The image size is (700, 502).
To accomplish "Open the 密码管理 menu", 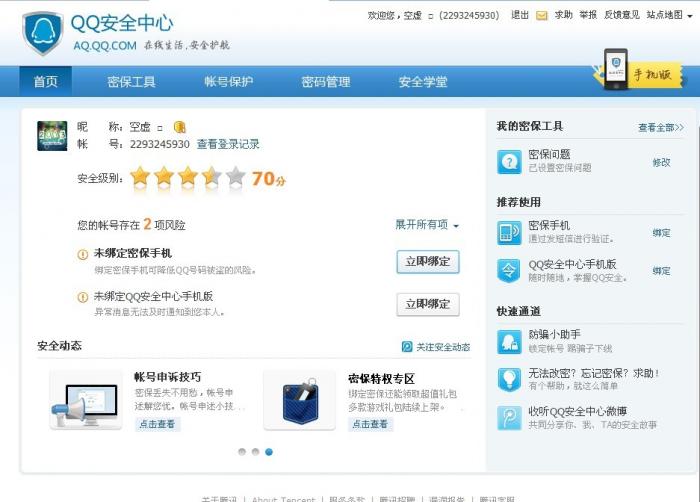I will 326,82.
